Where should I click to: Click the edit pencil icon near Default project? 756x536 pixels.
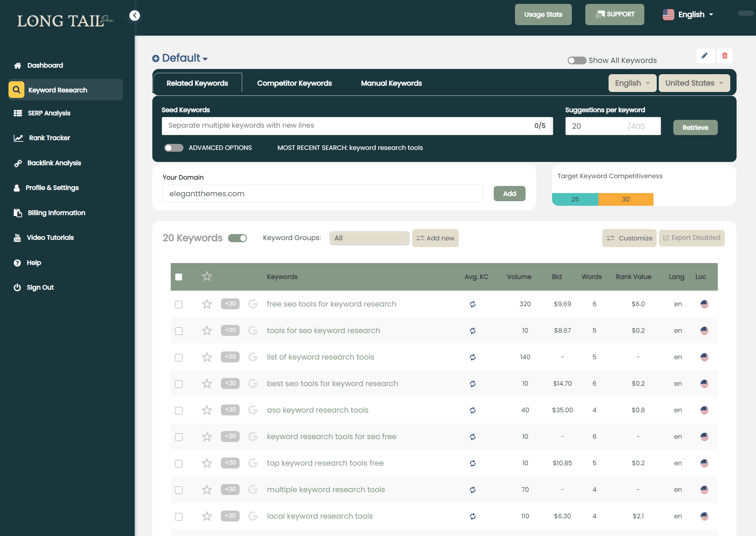tap(704, 56)
